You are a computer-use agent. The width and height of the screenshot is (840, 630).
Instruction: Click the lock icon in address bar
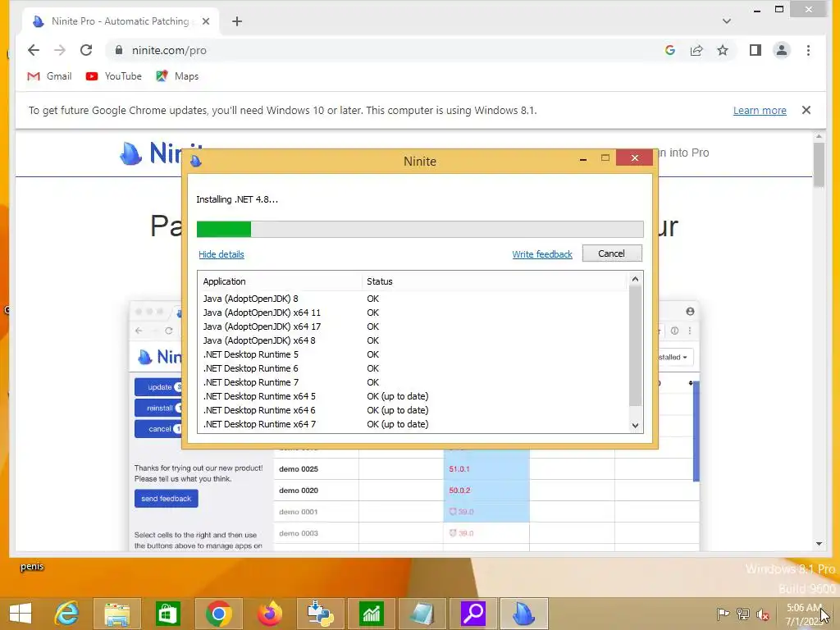pos(119,50)
